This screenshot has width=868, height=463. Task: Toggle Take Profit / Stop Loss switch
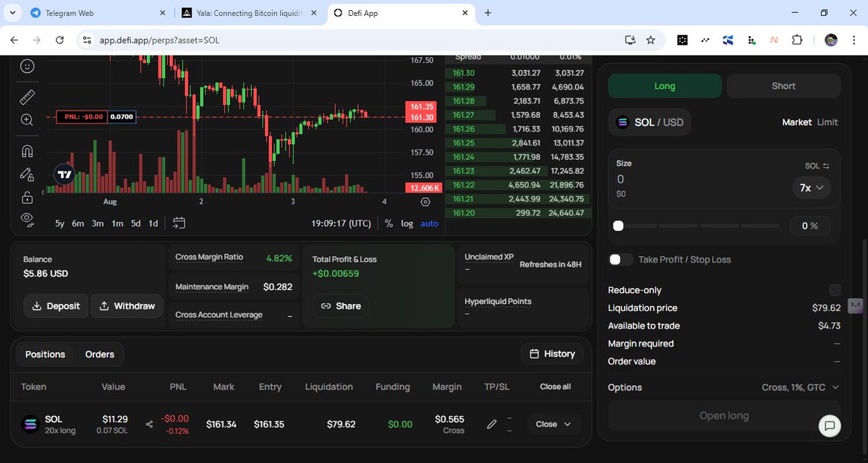[x=621, y=259]
